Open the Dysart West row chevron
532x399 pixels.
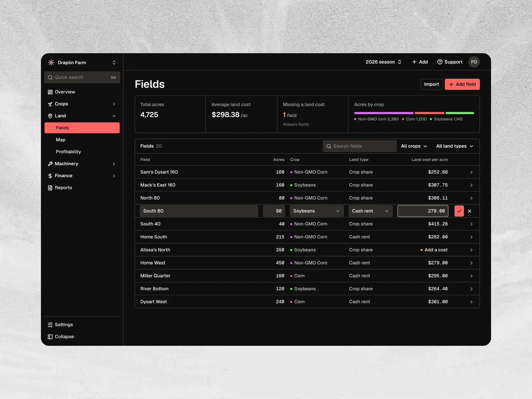click(471, 302)
